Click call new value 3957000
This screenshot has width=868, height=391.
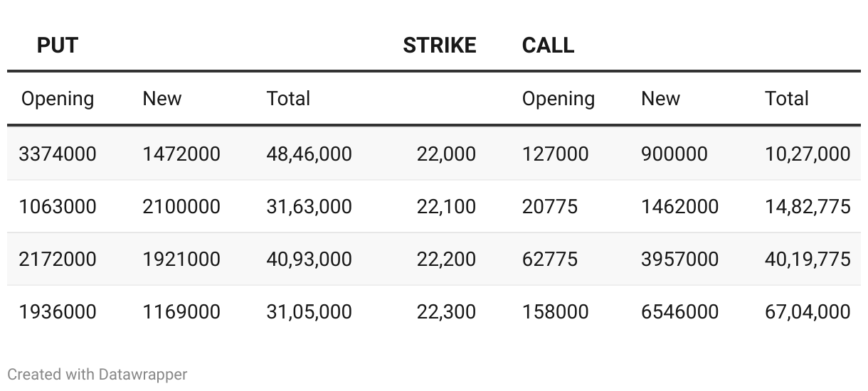(680, 259)
